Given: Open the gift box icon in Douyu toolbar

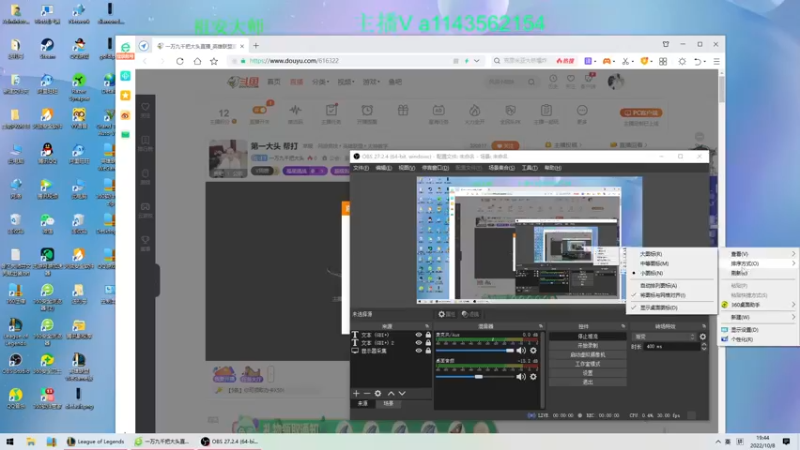Looking at the screenshot, I should pos(403,110).
